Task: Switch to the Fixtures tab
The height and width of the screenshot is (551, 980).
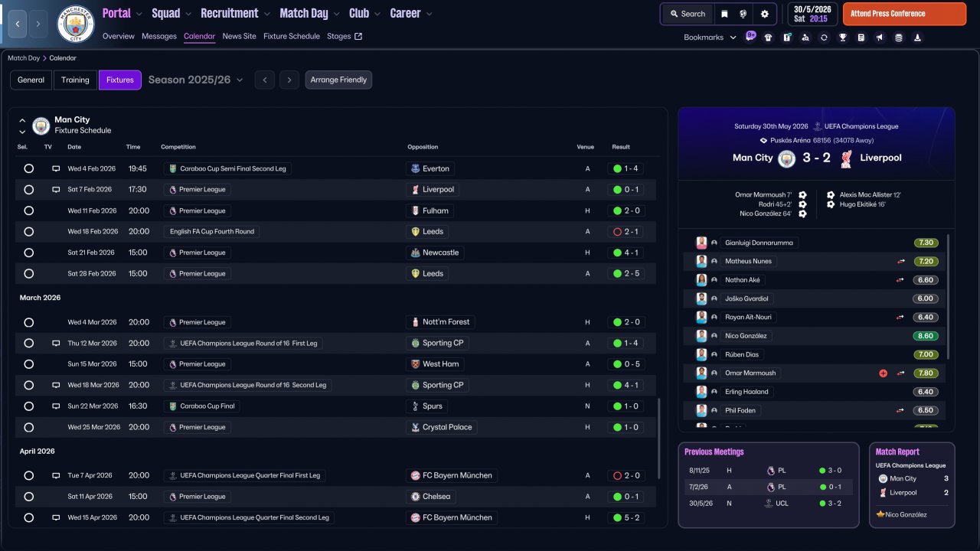Action: (120, 80)
